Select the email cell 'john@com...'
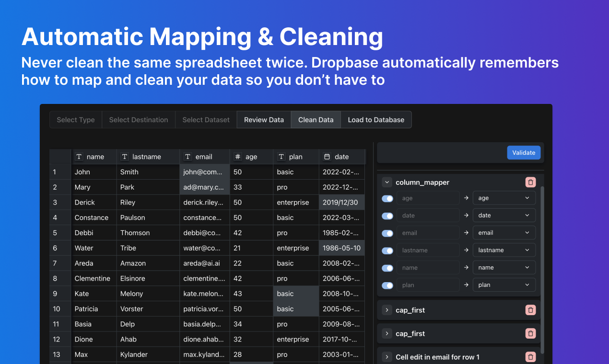 (x=205, y=172)
